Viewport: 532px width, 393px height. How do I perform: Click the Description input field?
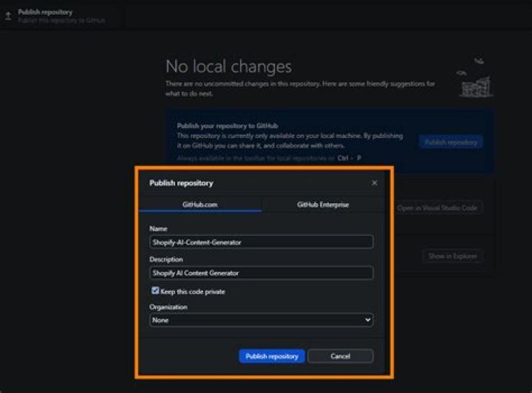tap(262, 273)
